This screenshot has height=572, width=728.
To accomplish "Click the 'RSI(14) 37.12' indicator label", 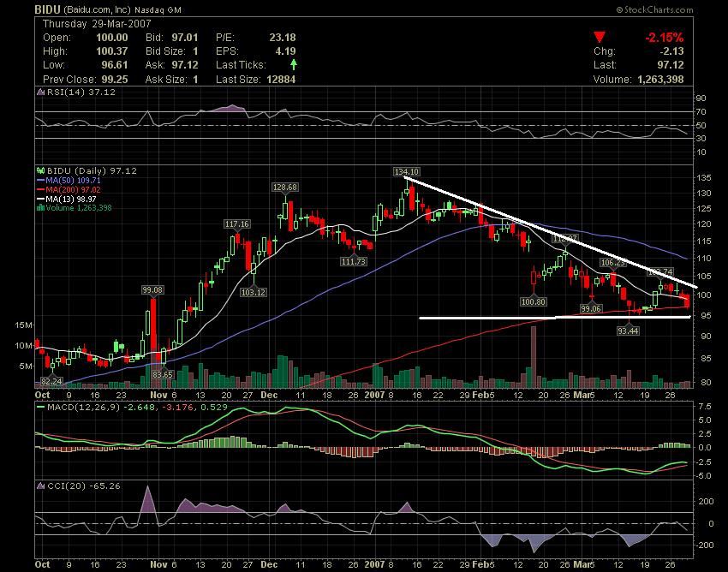I will point(81,92).
